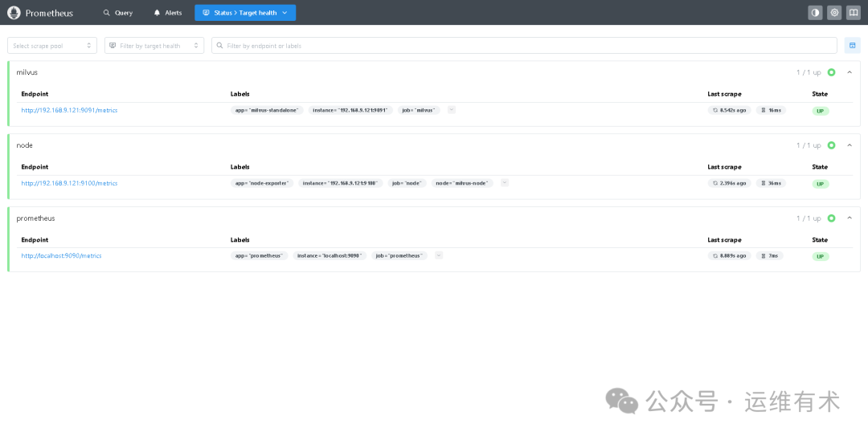This screenshot has width=868, height=436.
Task: Open the Filter by target health dropdown
Action: point(154,46)
